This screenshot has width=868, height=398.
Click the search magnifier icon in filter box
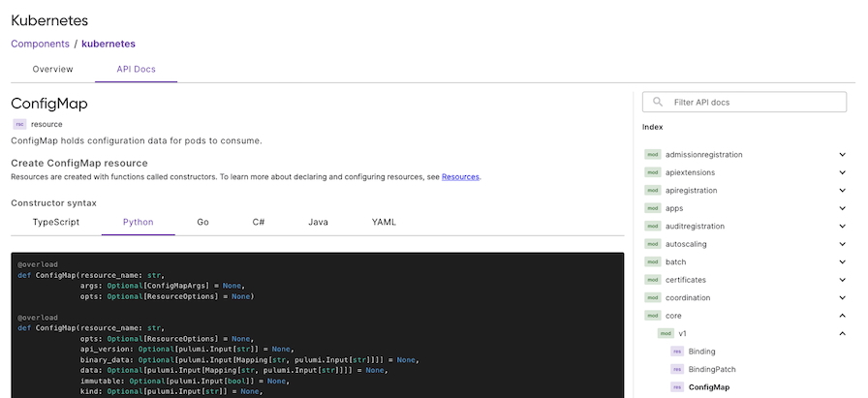[x=658, y=102]
